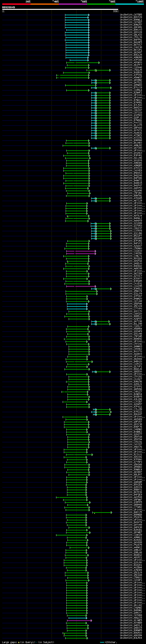Click label UniRef100_Q6ZA97
Image resolution: width=146 pixels, height=644 pixels.
(x=131, y=52)
